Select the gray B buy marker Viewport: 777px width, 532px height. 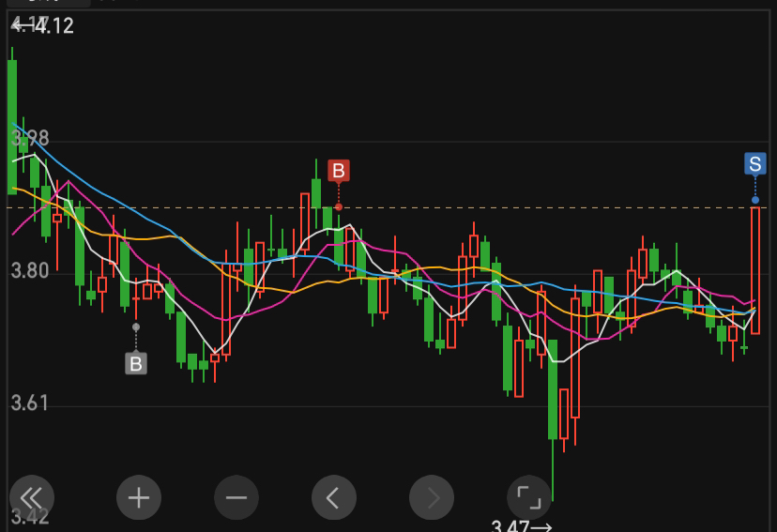[x=136, y=364]
